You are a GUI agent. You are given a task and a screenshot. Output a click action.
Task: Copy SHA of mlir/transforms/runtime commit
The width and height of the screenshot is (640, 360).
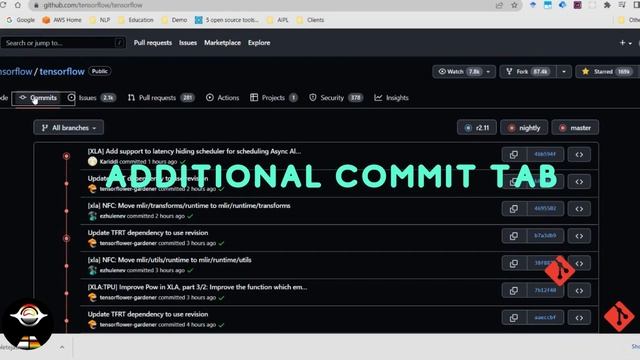pos(514,209)
